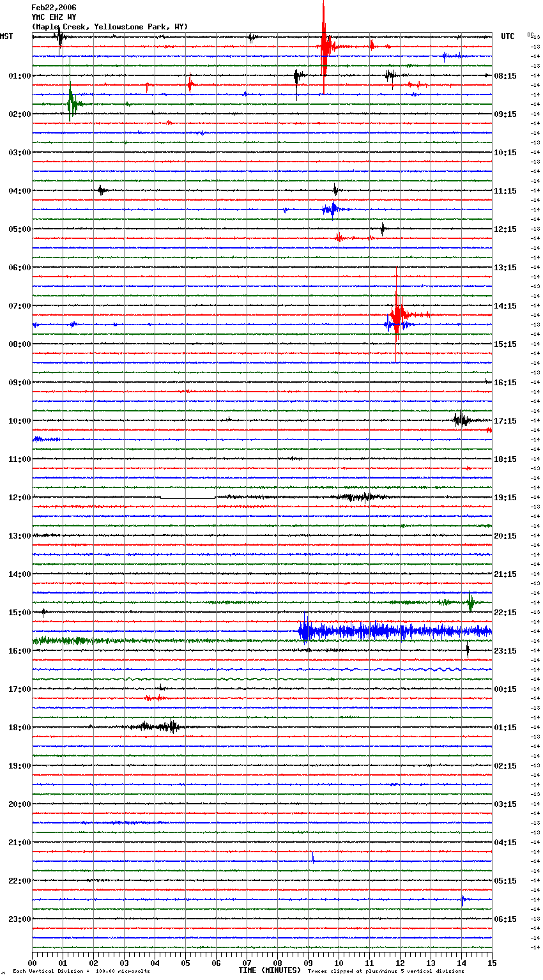Click the 19:15 UTC time label
Viewport: 543px width, 980px height.
click(505, 498)
